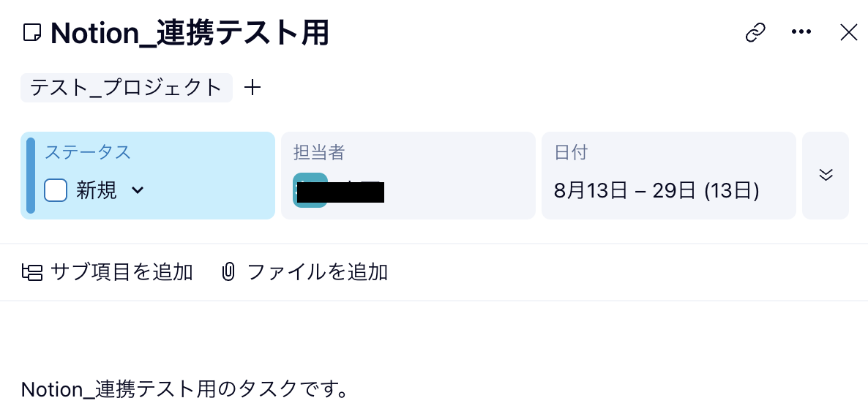Close the task detail panel

click(848, 32)
